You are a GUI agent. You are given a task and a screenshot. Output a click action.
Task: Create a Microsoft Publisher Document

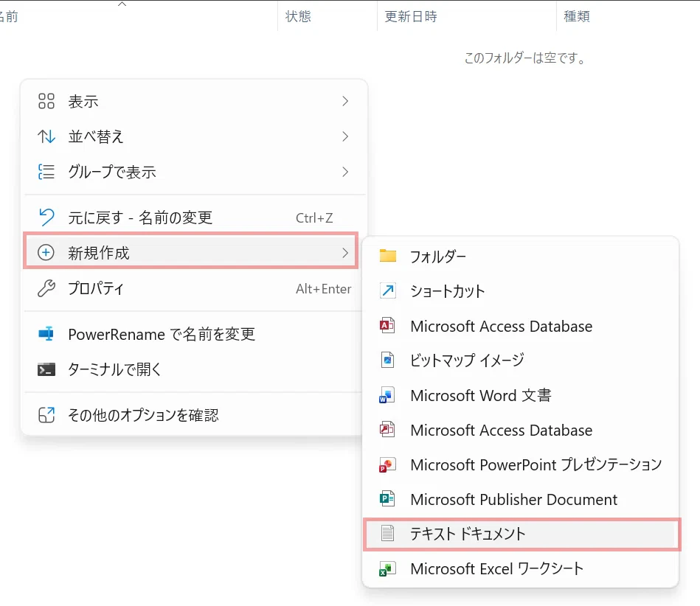pos(521,499)
